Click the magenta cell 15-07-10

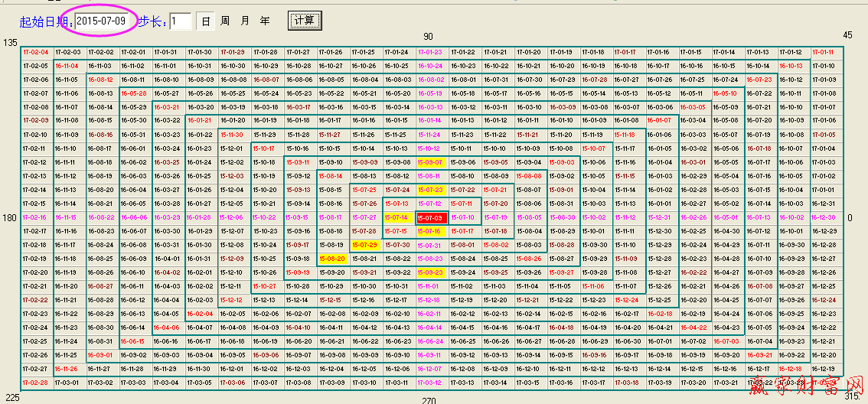(x=462, y=218)
